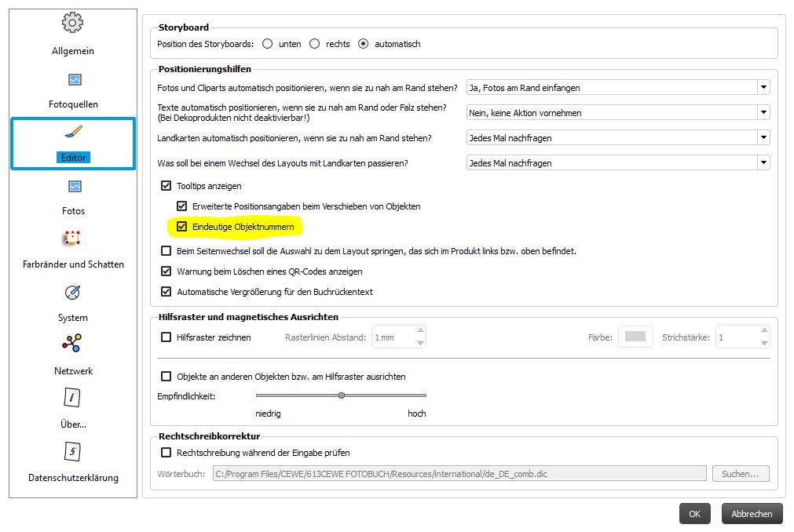794x532 pixels.
Task: Enable Rechtschreibung während der Eingabe prüfen
Action: (166, 453)
